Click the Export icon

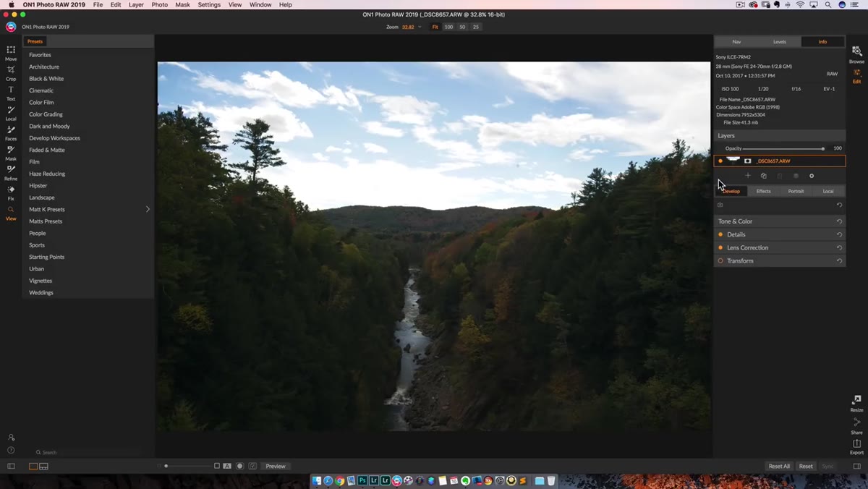[x=856, y=443]
